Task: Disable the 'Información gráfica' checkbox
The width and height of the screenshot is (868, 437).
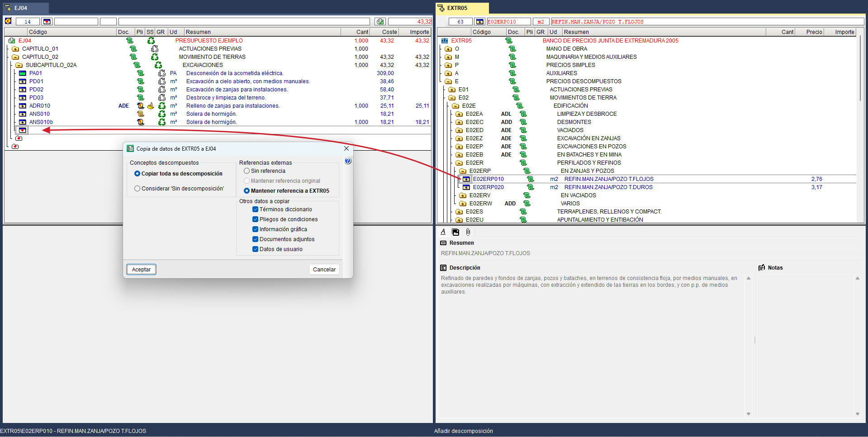Action: point(255,229)
